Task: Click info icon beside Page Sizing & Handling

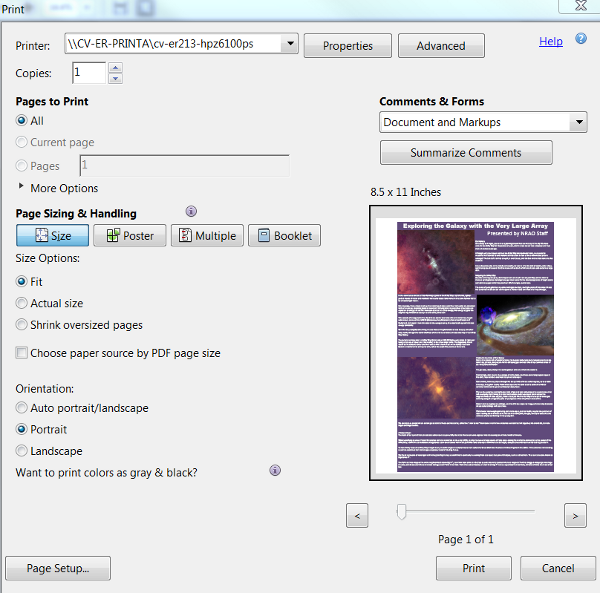Action: (191, 212)
